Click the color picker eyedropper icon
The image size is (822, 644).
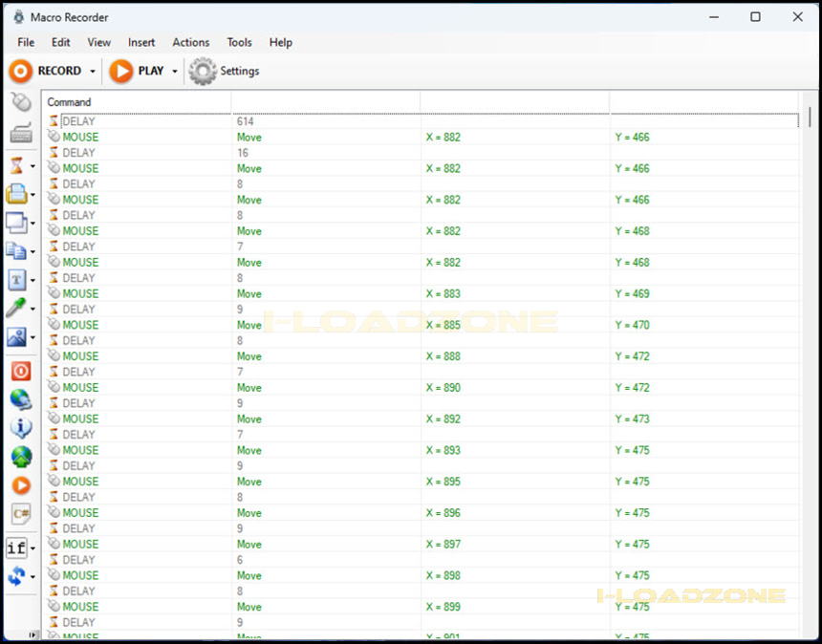(x=16, y=309)
